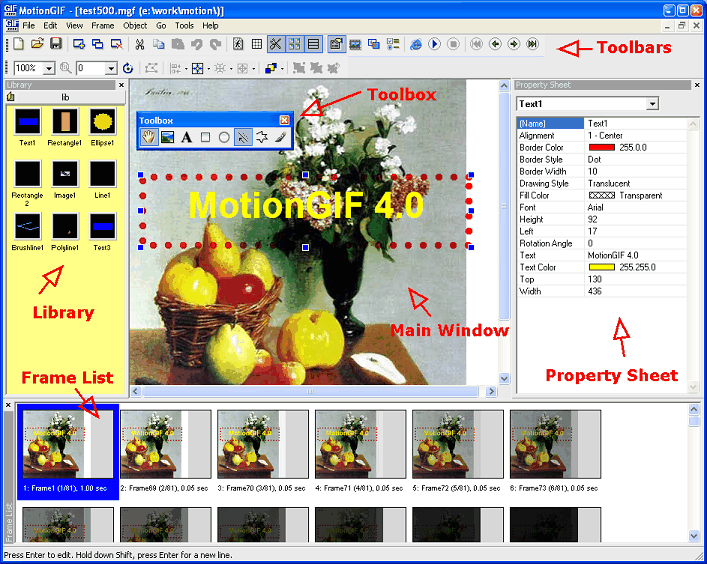Choose the Ellipse tool in Toolbox
This screenshot has height=564, width=707.
224,137
